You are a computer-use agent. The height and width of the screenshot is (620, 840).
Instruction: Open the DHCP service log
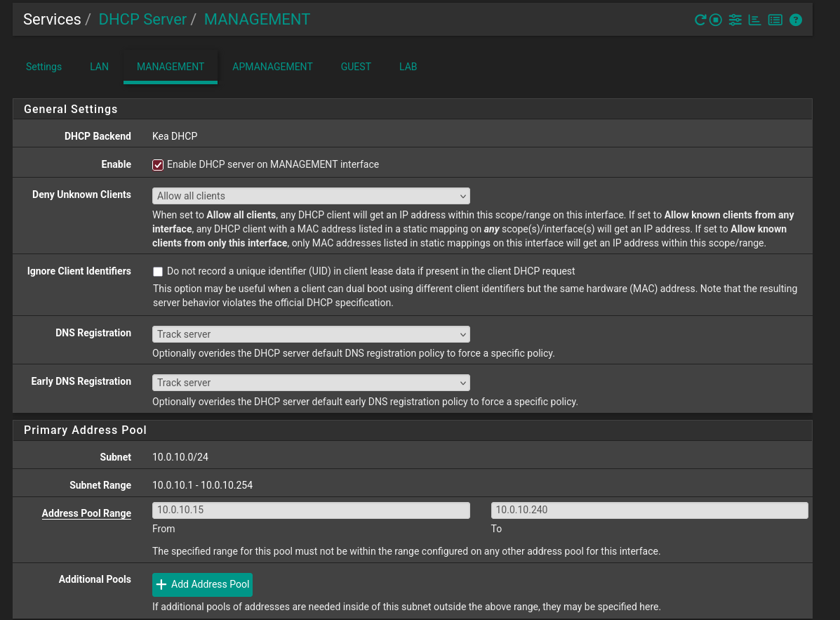775,20
